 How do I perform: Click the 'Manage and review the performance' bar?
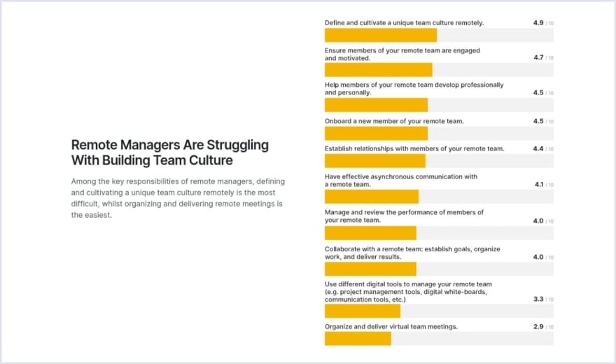pos(370,233)
